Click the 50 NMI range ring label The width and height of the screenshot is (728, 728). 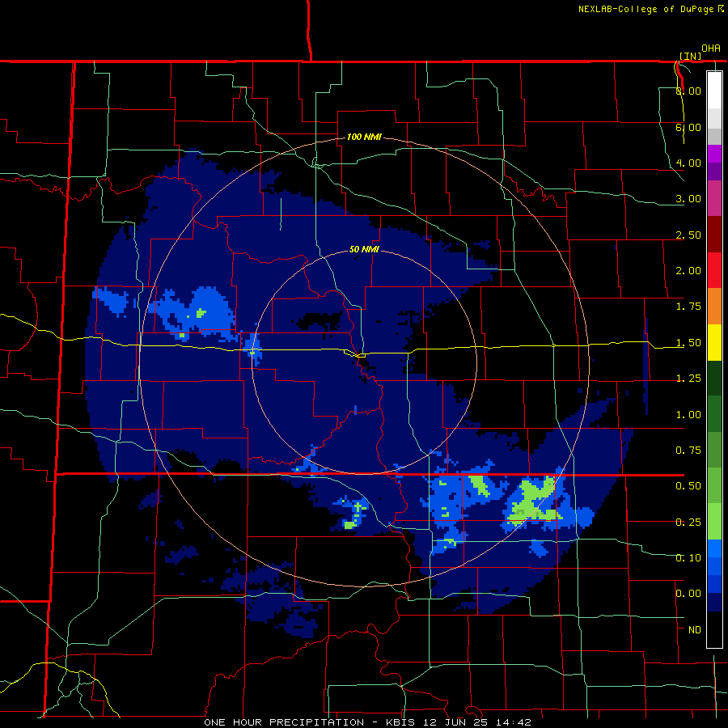pyautogui.click(x=364, y=249)
